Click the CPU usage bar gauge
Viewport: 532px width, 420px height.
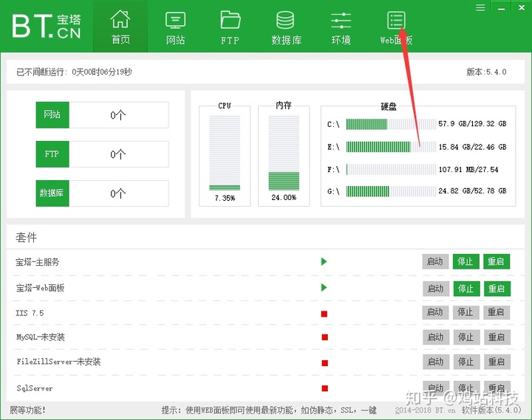[x=225, y=153]
